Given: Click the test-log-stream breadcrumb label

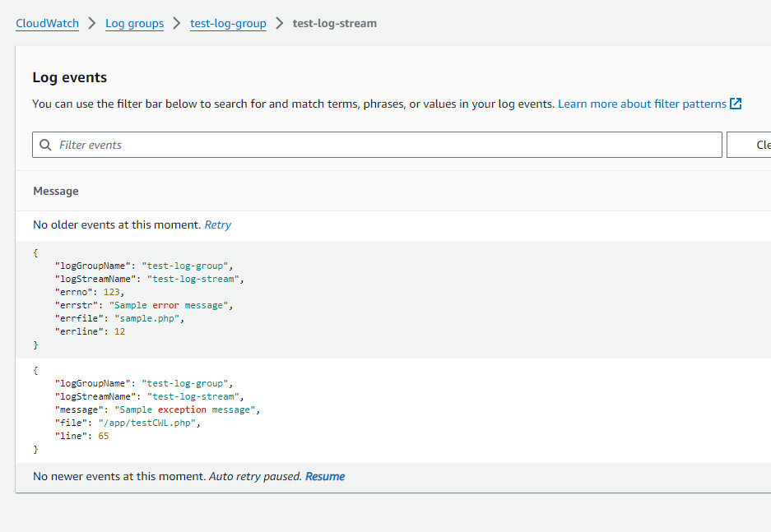Looking at the screenshot, I should [334, 23].
